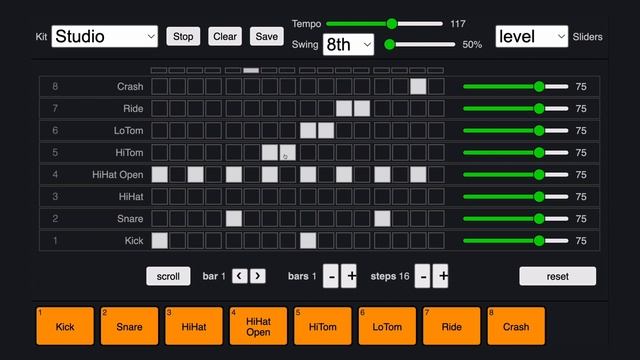Trigger the orange HiHat Open pad
The height and width of the screenshot is (360, 640).
[x=258, y=326]
